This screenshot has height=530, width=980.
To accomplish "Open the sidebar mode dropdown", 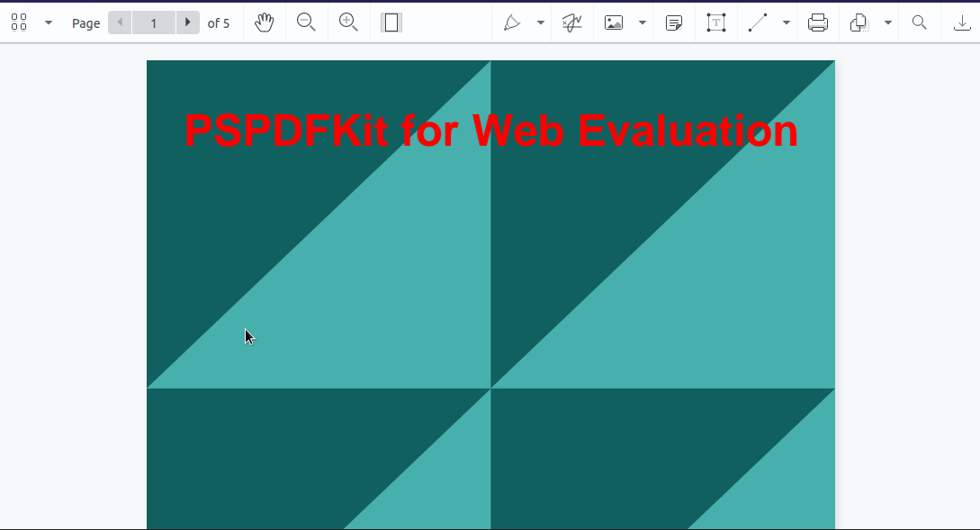I will click(x=48, y=22).
